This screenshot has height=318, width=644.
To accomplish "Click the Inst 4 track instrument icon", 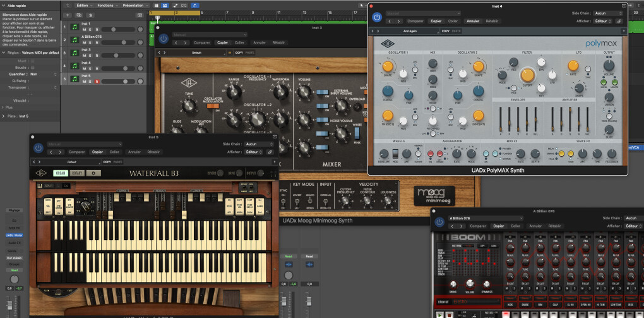I will [75, 66].
